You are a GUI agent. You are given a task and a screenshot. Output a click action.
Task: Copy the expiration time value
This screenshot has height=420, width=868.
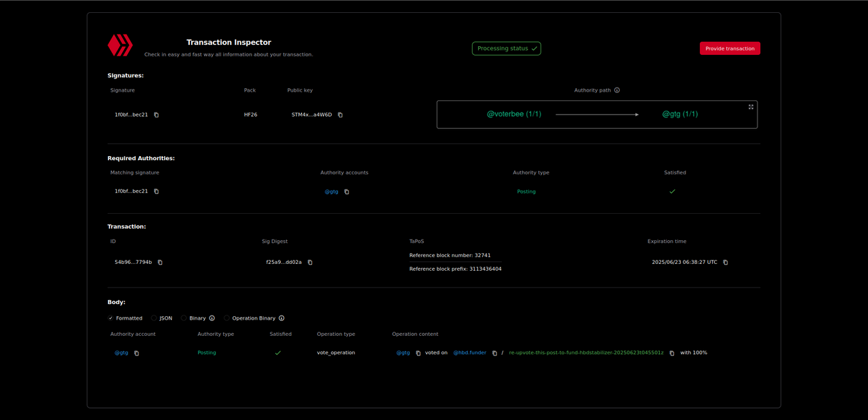(725, 263)
